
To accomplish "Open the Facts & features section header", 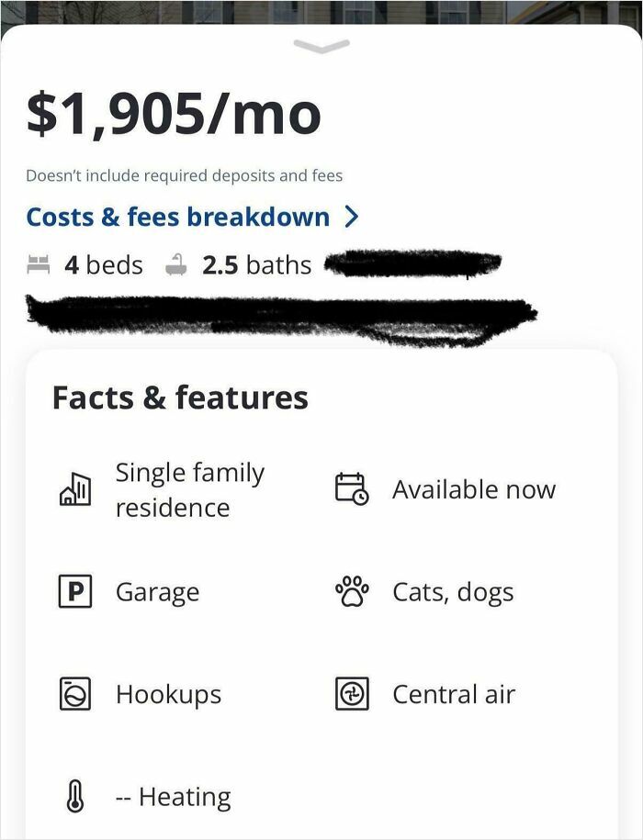I will click(x=181, y=398).
